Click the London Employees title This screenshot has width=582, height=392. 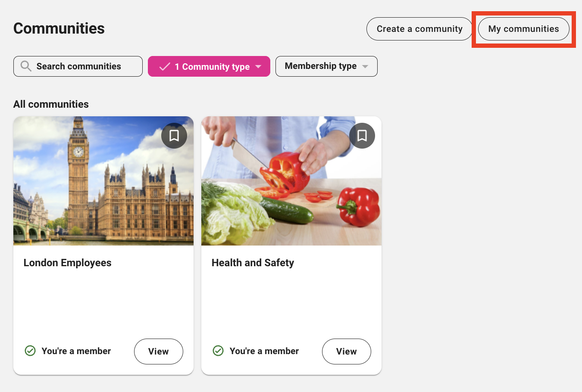point(68,263)
